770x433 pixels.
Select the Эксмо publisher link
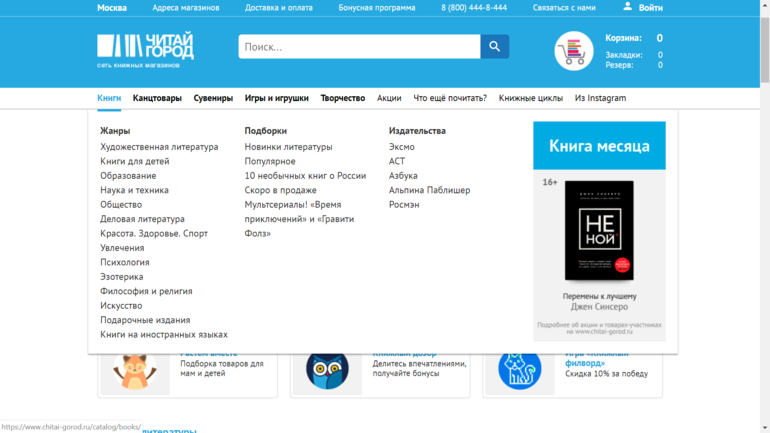(x=401, y=147)
